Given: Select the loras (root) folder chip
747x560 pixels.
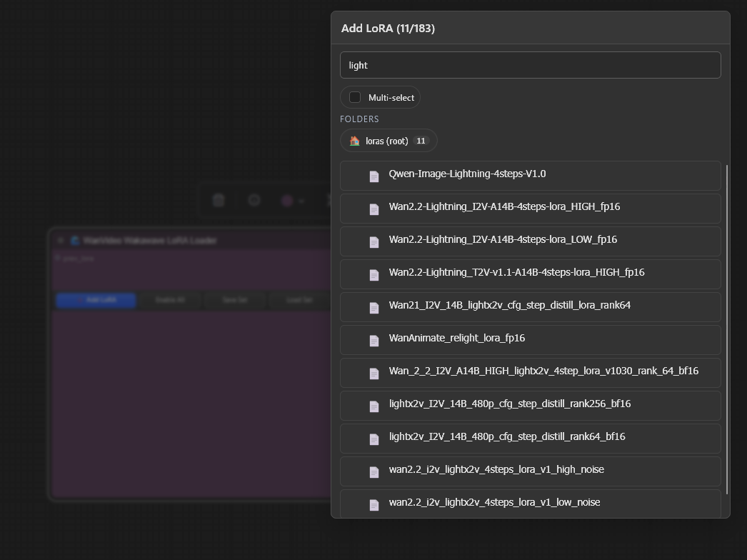Looking at the screenshot, I should [x=388, y=141].
